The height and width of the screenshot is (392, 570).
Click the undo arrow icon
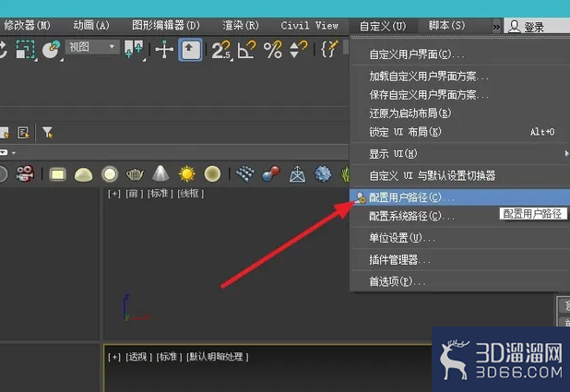(3, 50)
